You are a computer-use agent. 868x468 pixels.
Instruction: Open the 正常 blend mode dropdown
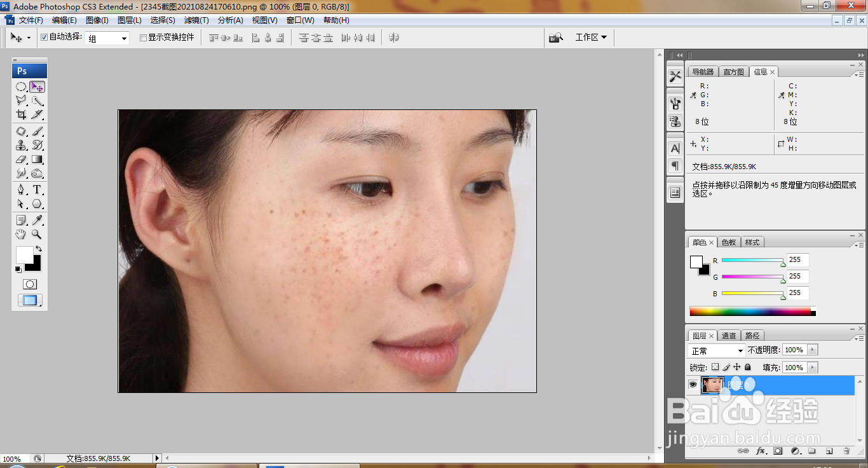717,350
